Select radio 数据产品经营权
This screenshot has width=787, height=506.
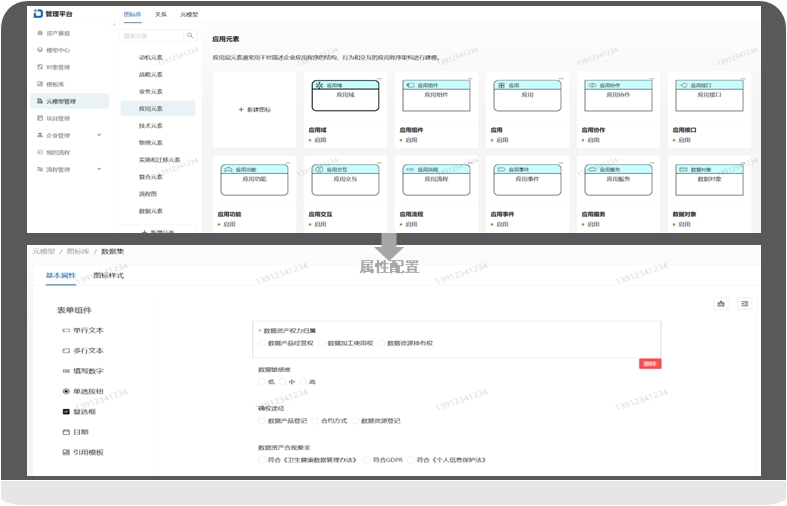coord(261,343)
